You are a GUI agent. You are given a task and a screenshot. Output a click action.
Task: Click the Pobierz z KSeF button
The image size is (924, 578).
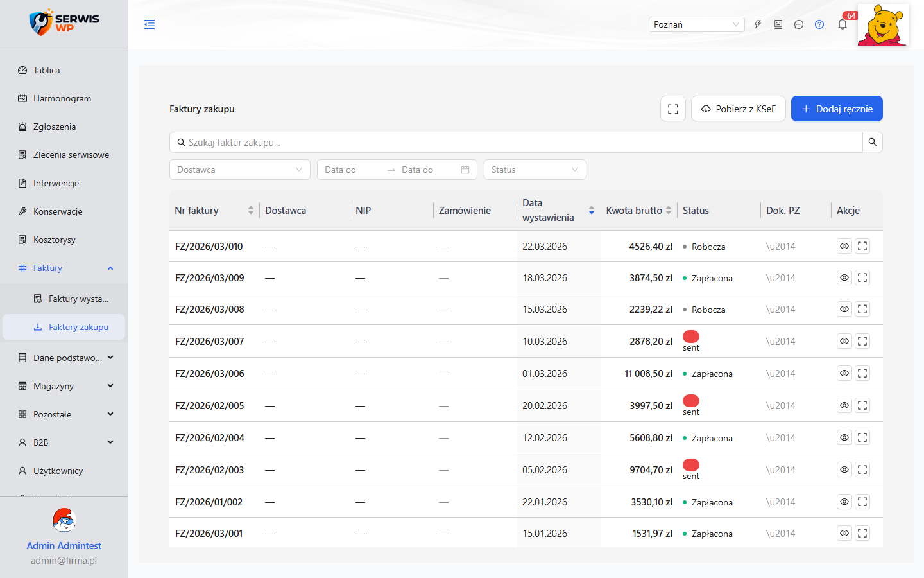tap(739, 109)
